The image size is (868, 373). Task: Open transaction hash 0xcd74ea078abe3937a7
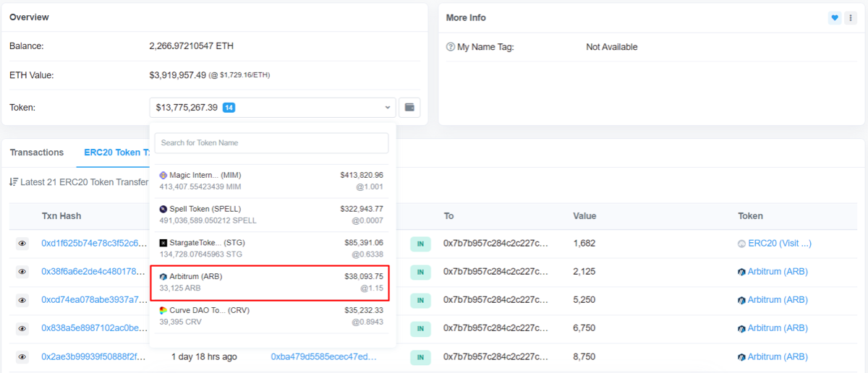[x=94, y=300]
